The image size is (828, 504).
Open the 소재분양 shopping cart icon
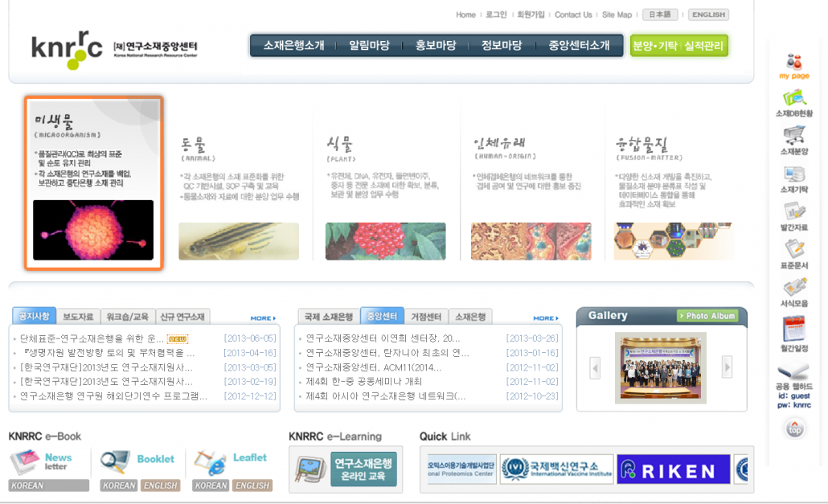[x=794, y=137]
